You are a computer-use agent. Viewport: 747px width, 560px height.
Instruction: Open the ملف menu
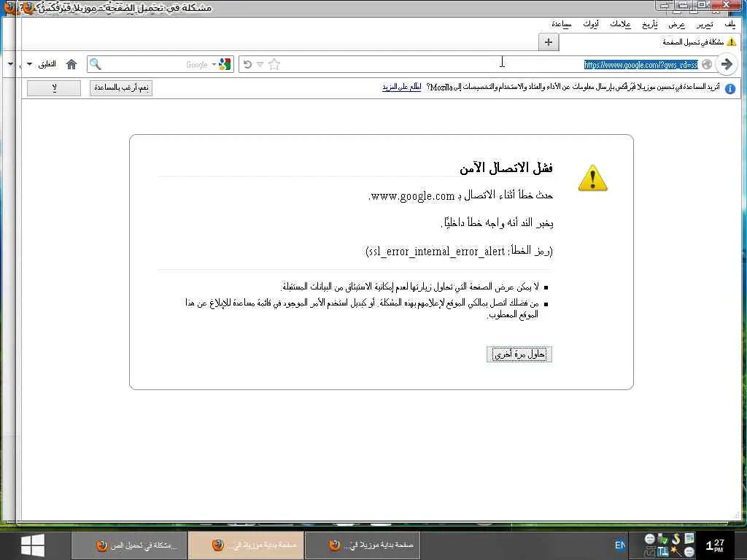point(729,24)
